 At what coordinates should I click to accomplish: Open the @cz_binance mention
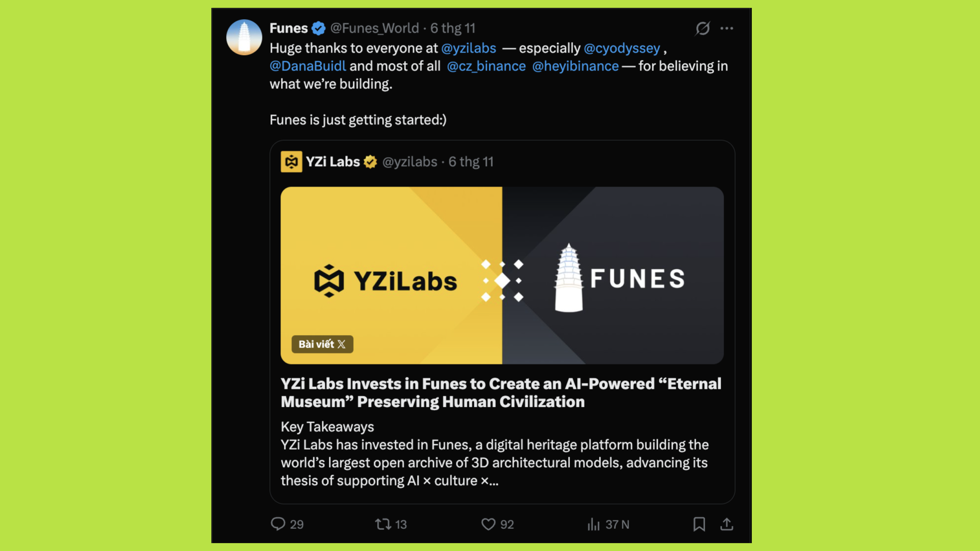pyautogui.click(x=486, y=66)
